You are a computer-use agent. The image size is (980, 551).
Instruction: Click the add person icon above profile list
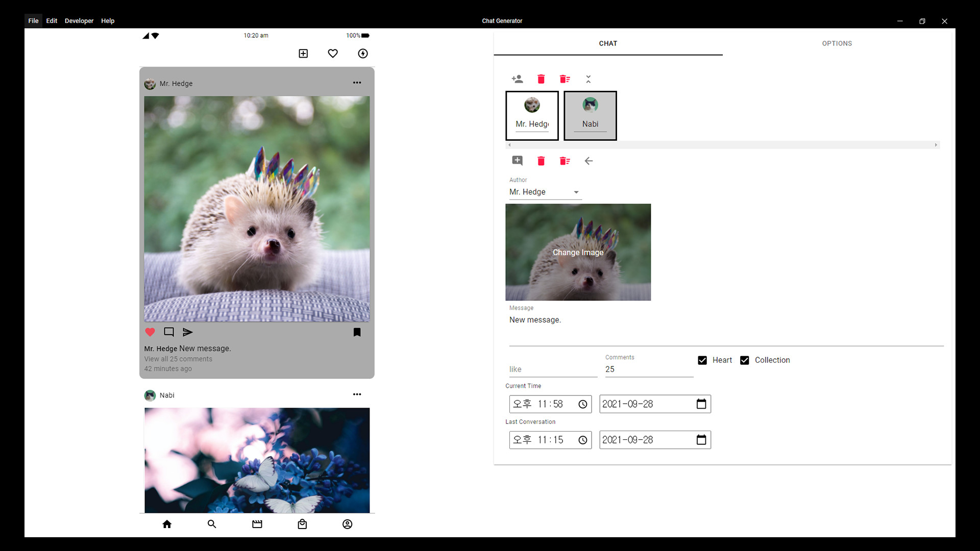517,79
